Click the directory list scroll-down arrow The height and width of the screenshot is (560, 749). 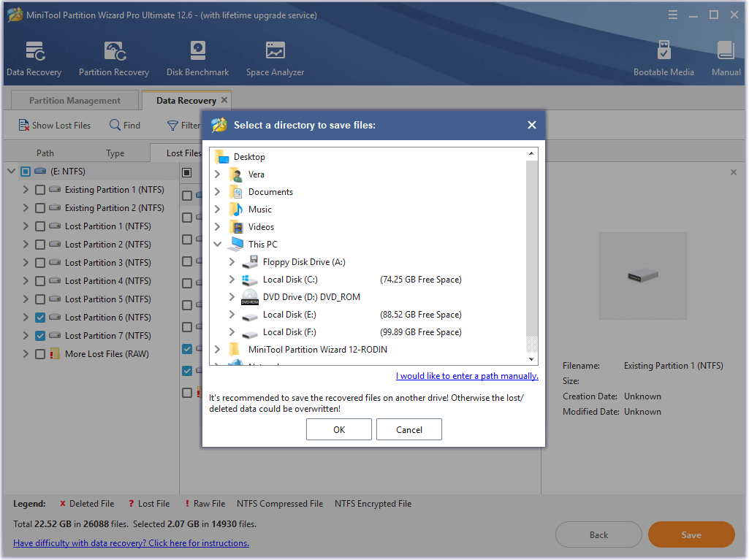click(x=532, y=359)
